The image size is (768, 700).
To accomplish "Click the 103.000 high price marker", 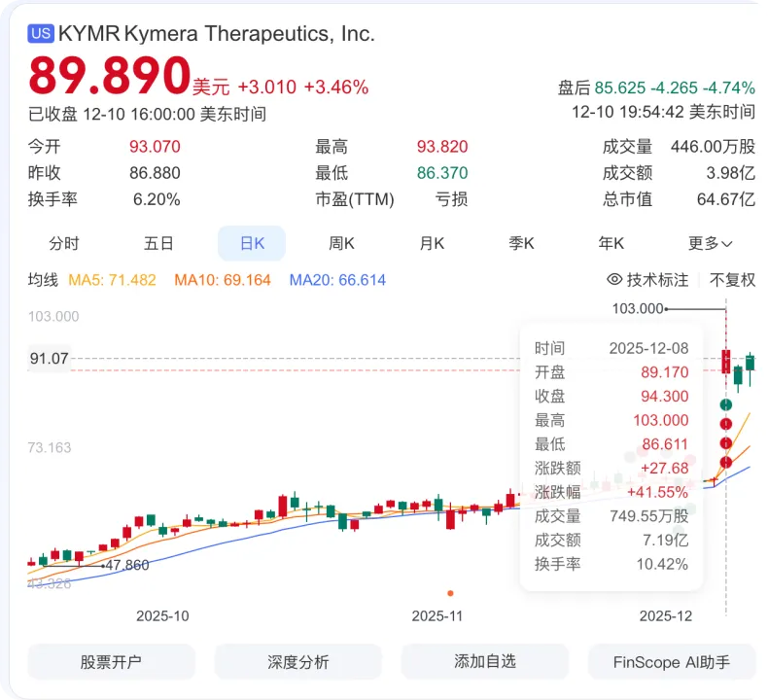I will tap(638, 308).
